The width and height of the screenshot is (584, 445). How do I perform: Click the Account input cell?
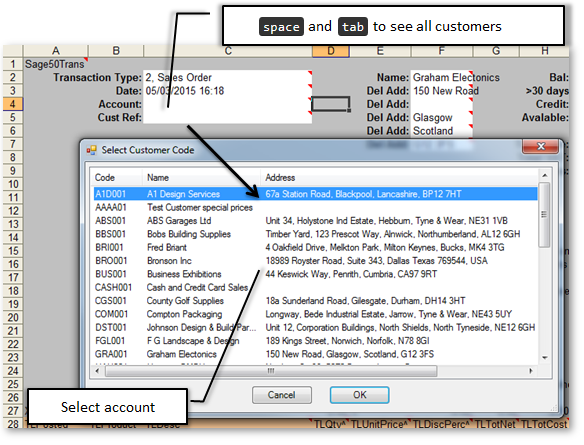227,104
